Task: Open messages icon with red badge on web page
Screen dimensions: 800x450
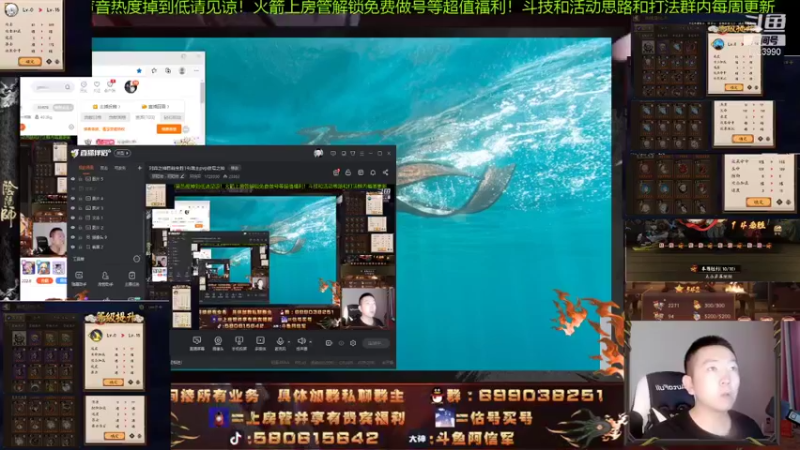Action: pos(110,87)
